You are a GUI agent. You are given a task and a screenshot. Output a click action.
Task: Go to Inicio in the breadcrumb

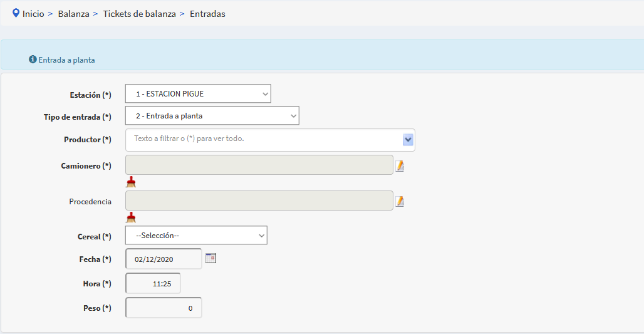coord(33,13)
